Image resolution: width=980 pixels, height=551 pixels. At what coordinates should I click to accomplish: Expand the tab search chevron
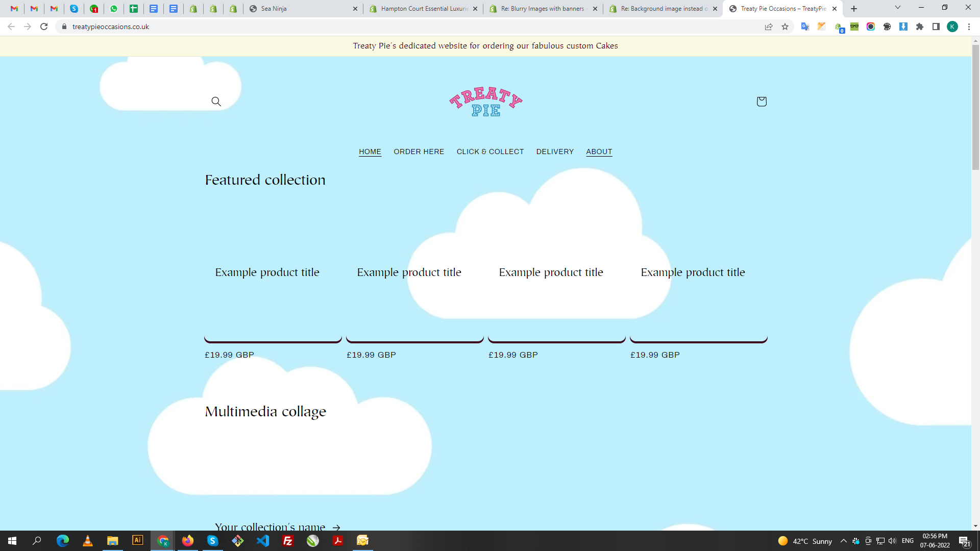(897, 8)
